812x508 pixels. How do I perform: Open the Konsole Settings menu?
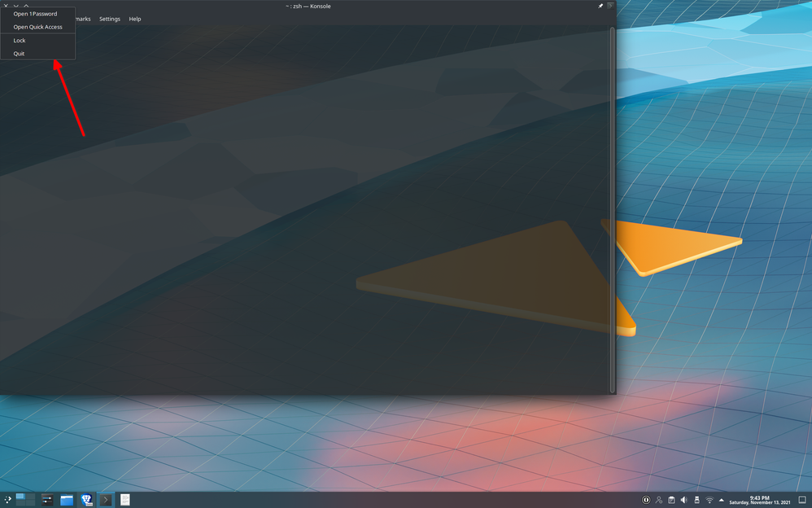tap(109, 19)
